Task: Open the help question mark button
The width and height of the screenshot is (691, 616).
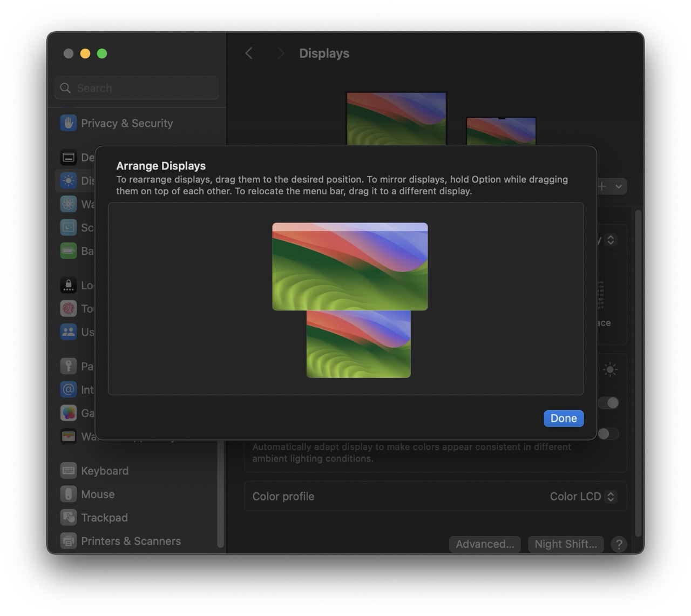Action: (x=619, y=544)
